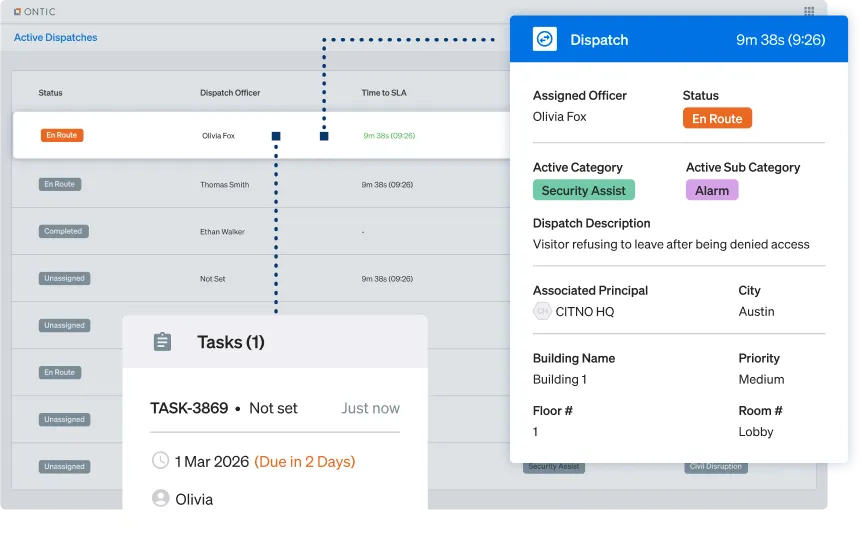
Task: Click the green 9m 38s time in Olivia Fox row
Action: [x=389, y=136]
